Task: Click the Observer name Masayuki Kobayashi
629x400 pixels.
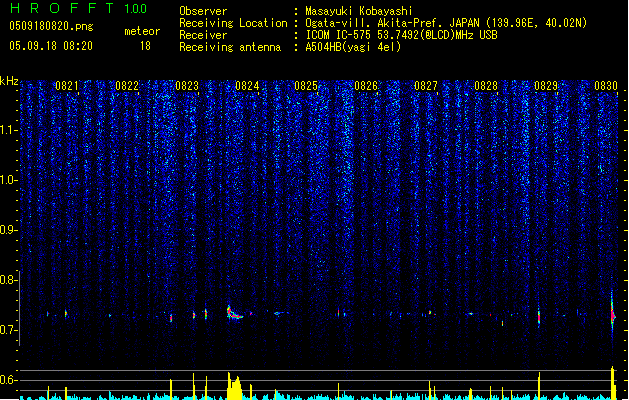Action: coord(359,11)
